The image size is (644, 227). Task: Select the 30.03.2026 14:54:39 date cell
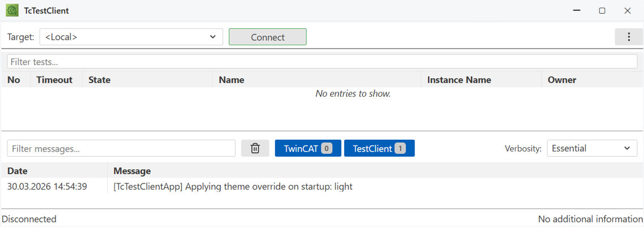click(47, 187)
